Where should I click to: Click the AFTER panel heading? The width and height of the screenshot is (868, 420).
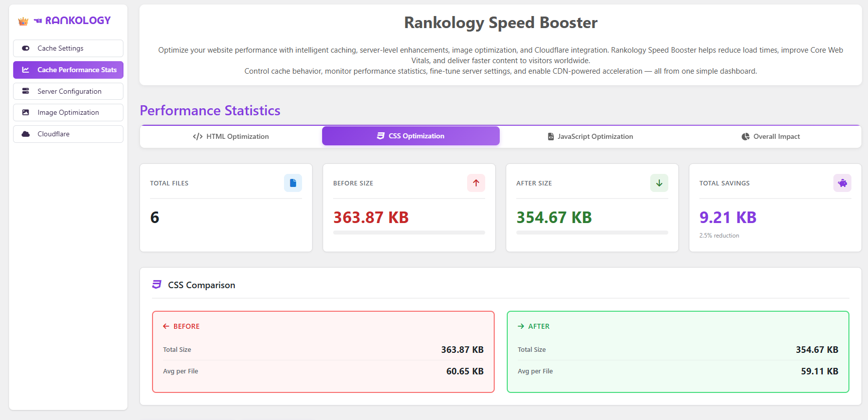coord(539,326)
